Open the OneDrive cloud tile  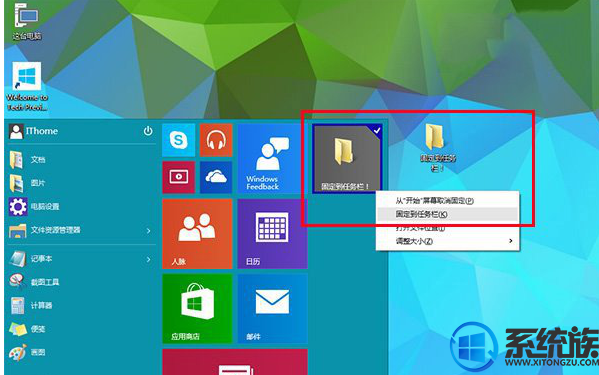216,177
